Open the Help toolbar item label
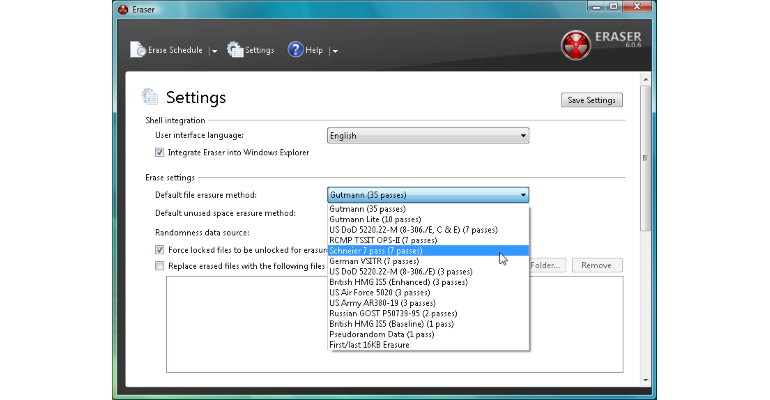The height and width of the screenshot is (400, 770). tap(314, 50)
